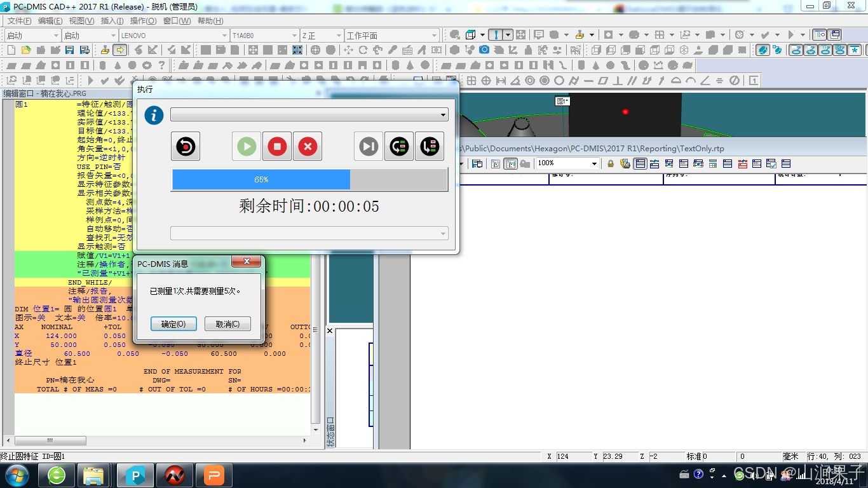Viewport: 868px width, 488px height.
Task: Open dropdown arrow beside exclamation mode button
Action: click(508, 35)
